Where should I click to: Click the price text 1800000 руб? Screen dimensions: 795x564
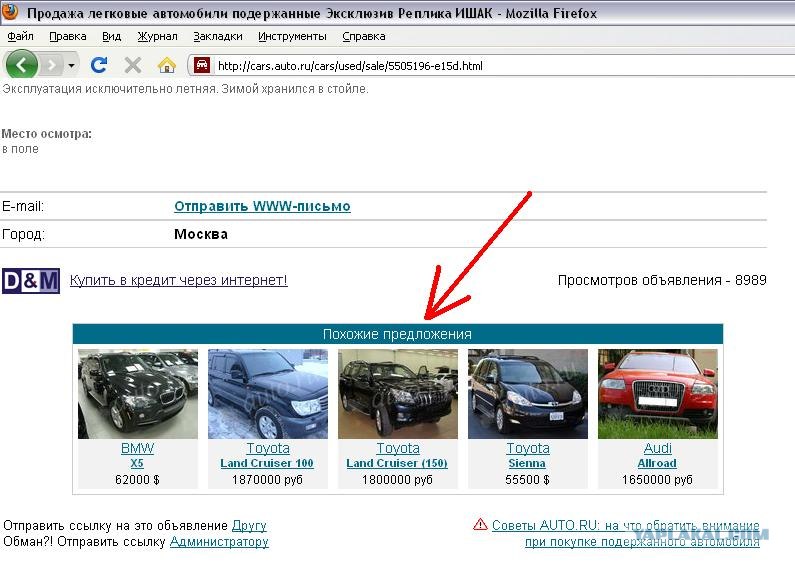[397, 480]
